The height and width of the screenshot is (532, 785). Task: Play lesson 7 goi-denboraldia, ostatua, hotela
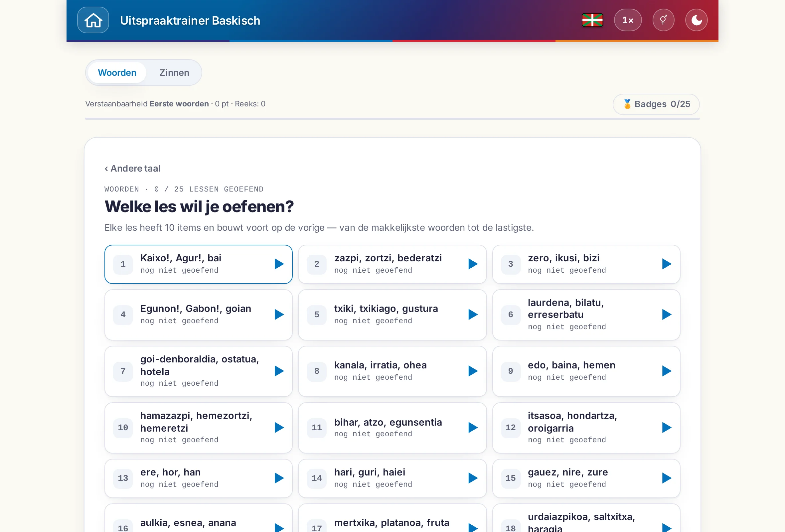click(279, 371)
